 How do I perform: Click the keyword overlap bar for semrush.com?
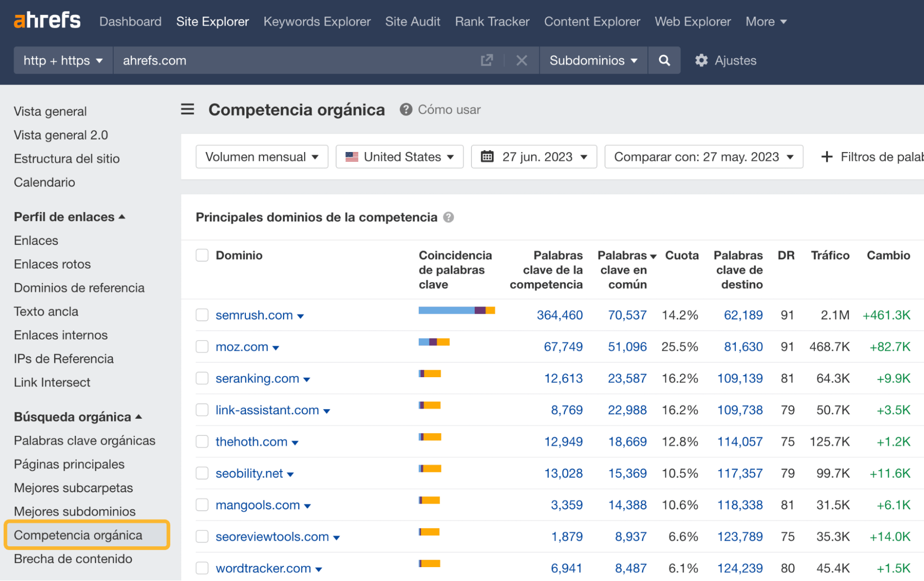455,310
